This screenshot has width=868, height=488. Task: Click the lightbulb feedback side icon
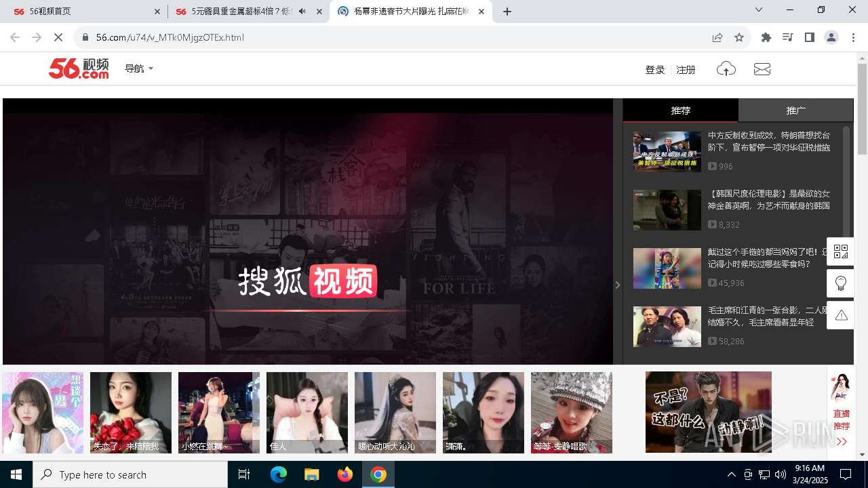pos(841,283)
